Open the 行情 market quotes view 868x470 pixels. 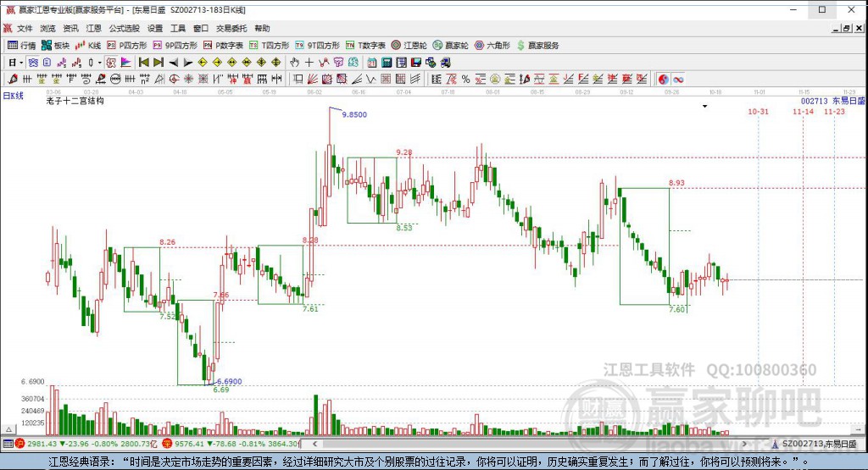pyautogui.click(x=21, y=46)
